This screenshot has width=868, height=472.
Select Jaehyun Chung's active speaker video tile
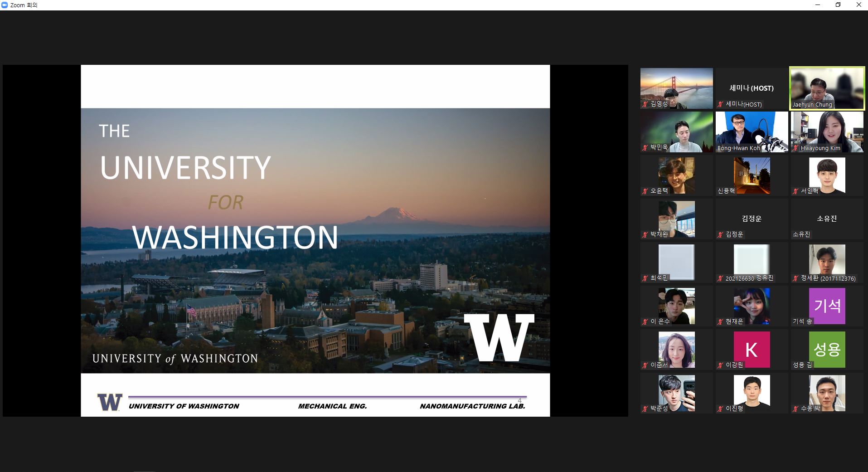pyautogui.click(x=827, y=88)
